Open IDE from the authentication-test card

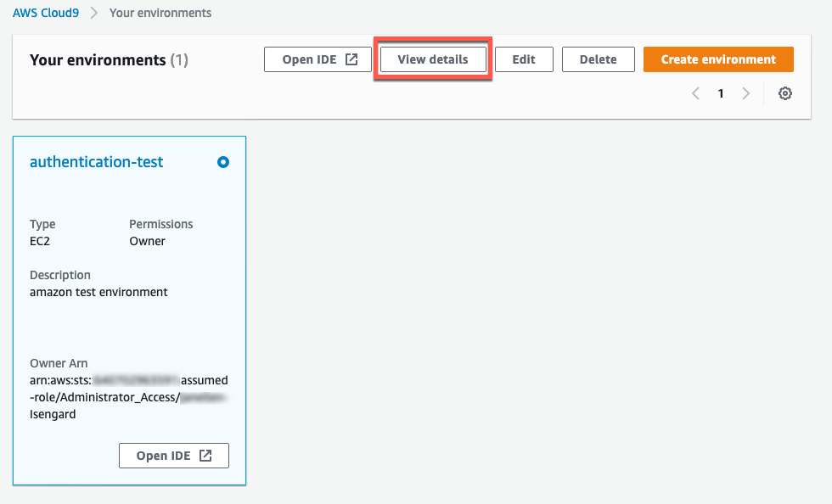click(x=174, y=456)
